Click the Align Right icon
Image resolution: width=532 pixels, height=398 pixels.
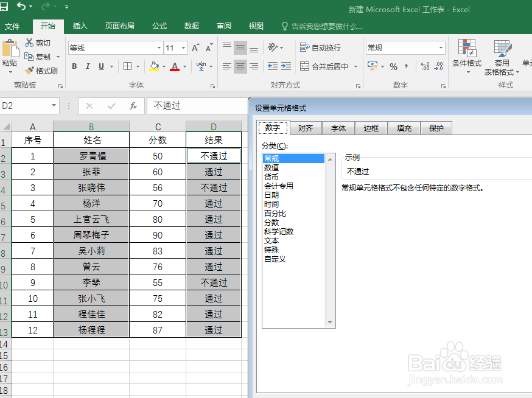[254, 66]
